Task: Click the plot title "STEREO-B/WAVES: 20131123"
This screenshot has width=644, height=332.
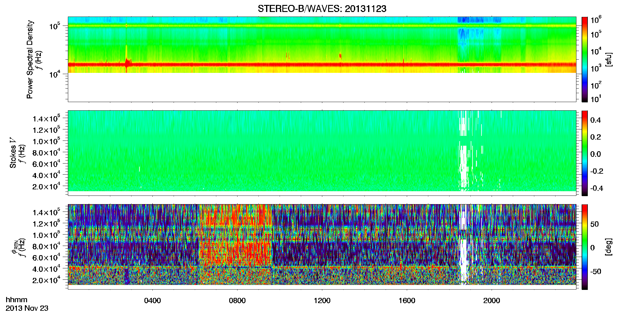Action: coord(322,9)
